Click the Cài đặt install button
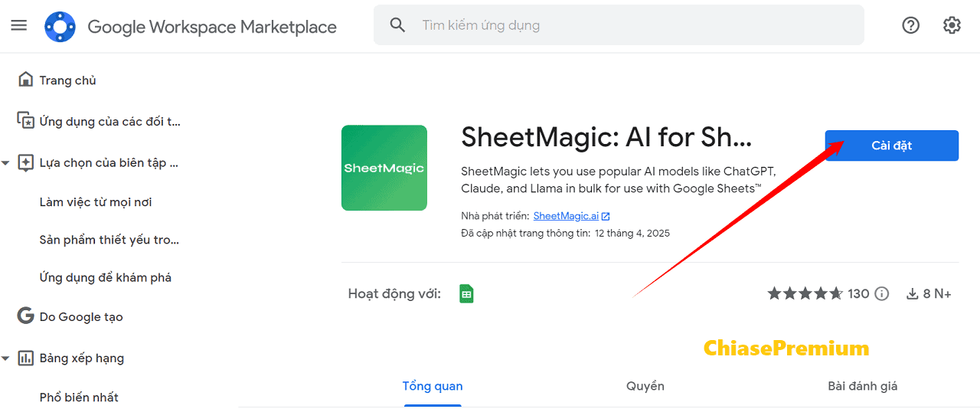Viewport: 980px width, 409px height. [892, 146]
